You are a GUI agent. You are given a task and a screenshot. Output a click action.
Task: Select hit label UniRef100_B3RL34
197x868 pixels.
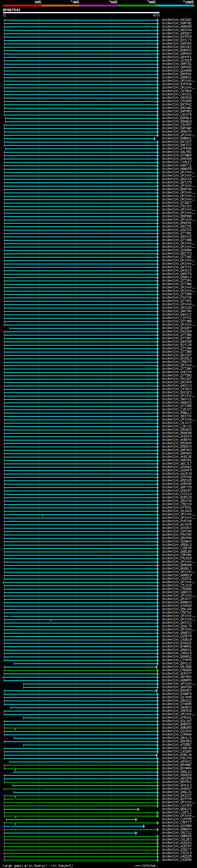click(x=176, y=755)
